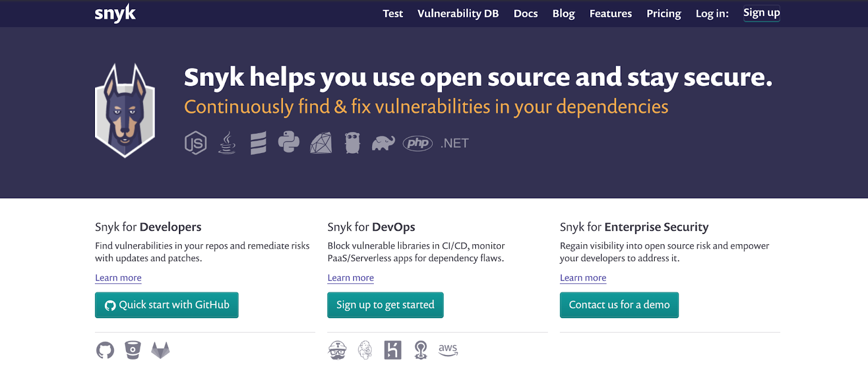Select the Python language icon

click(x=289, y=142)
